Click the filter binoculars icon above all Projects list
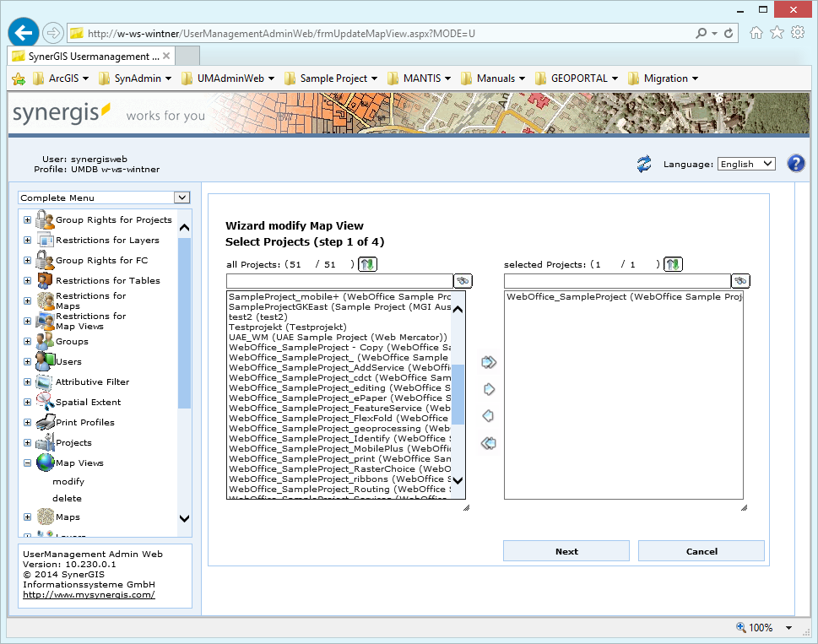This screenshot has width=818, height=644. [x=463, y=280]
